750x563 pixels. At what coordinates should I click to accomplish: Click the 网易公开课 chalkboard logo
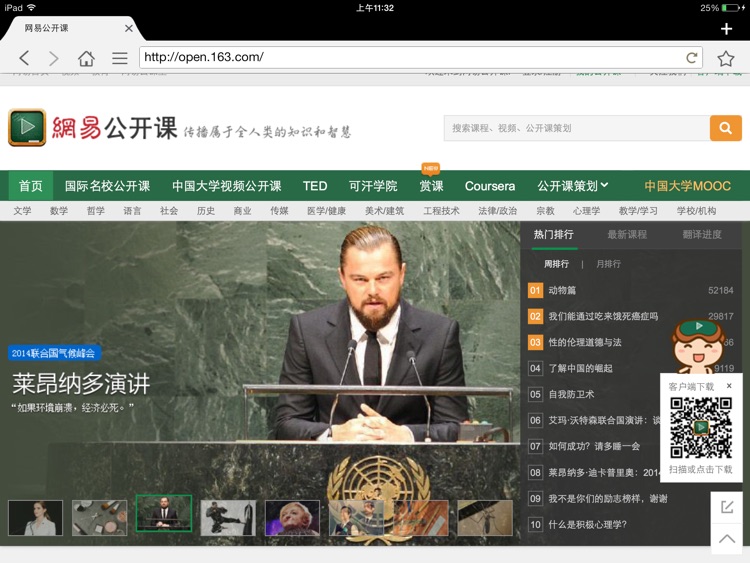(x=27, y=127)
